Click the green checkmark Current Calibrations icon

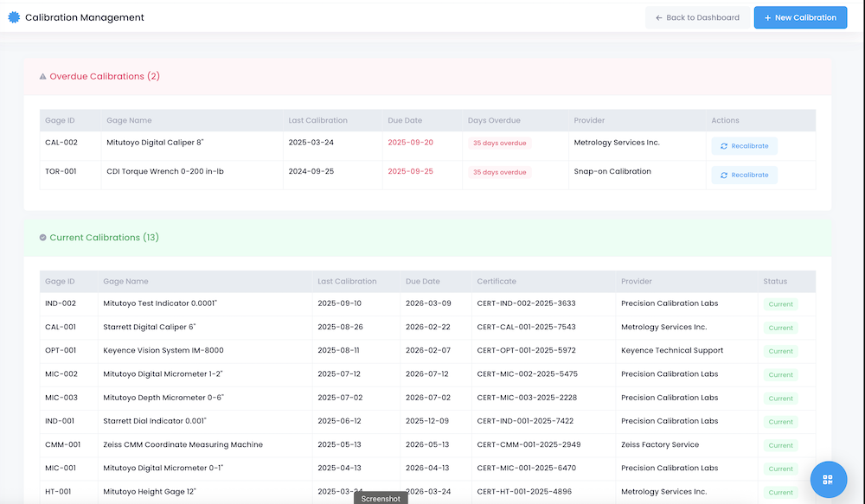tap(43, 238)
